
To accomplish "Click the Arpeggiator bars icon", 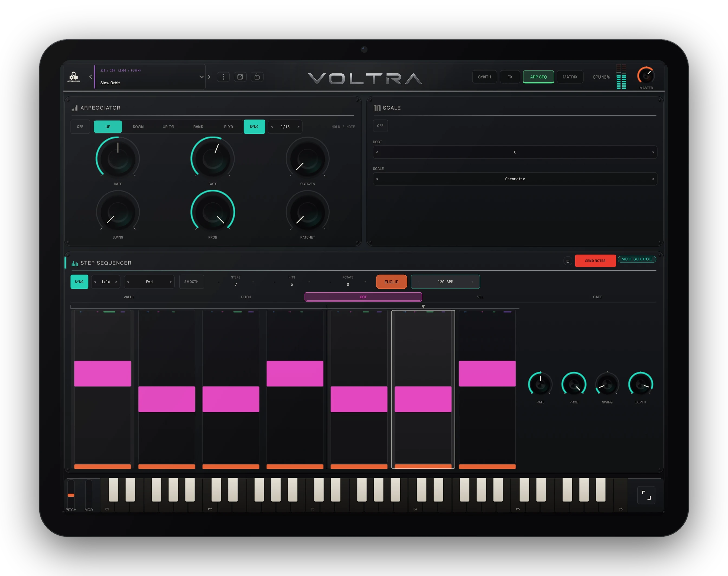I will pos(74,108).
